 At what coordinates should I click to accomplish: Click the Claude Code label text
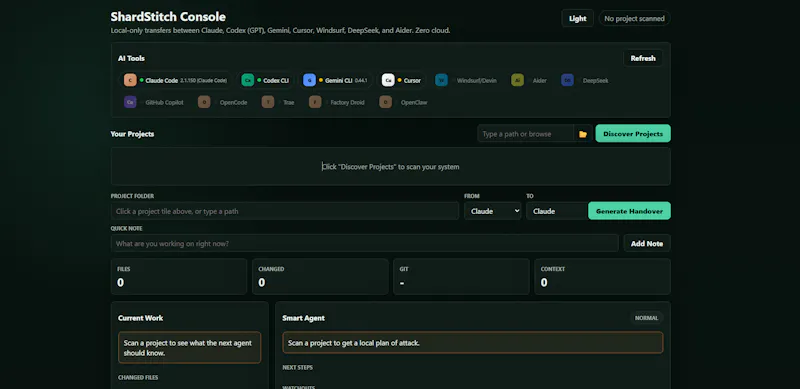point(162,81)
